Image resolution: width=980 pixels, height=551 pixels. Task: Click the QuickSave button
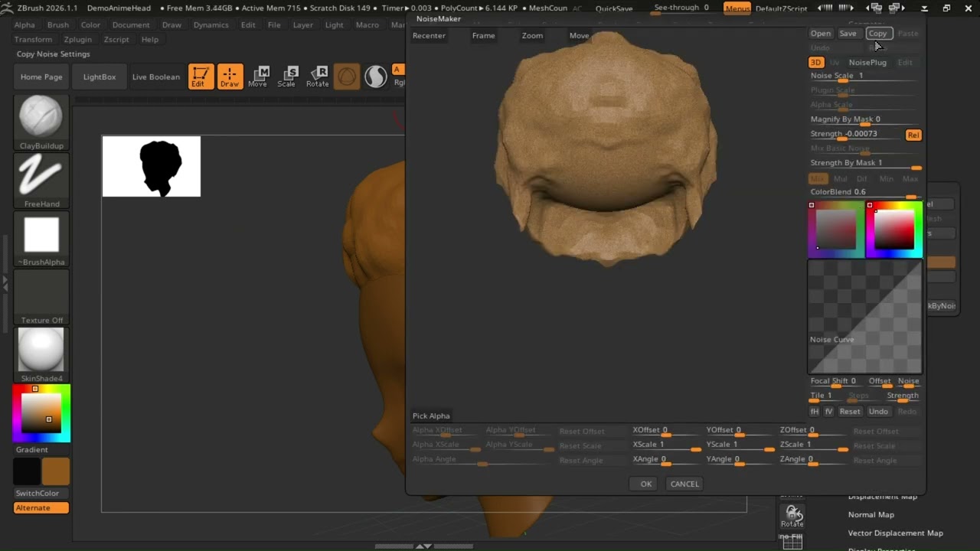coord(614,8)
